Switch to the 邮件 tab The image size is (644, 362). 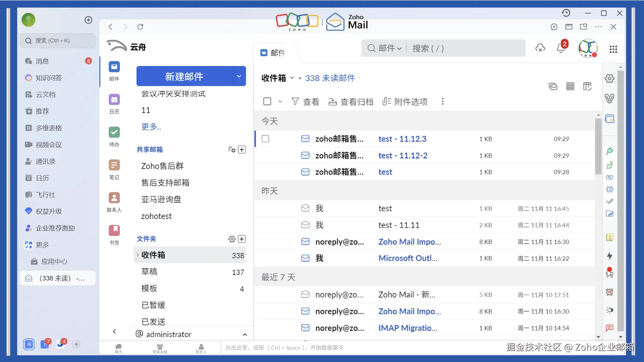pyautogui.click(x=273, y=53)
